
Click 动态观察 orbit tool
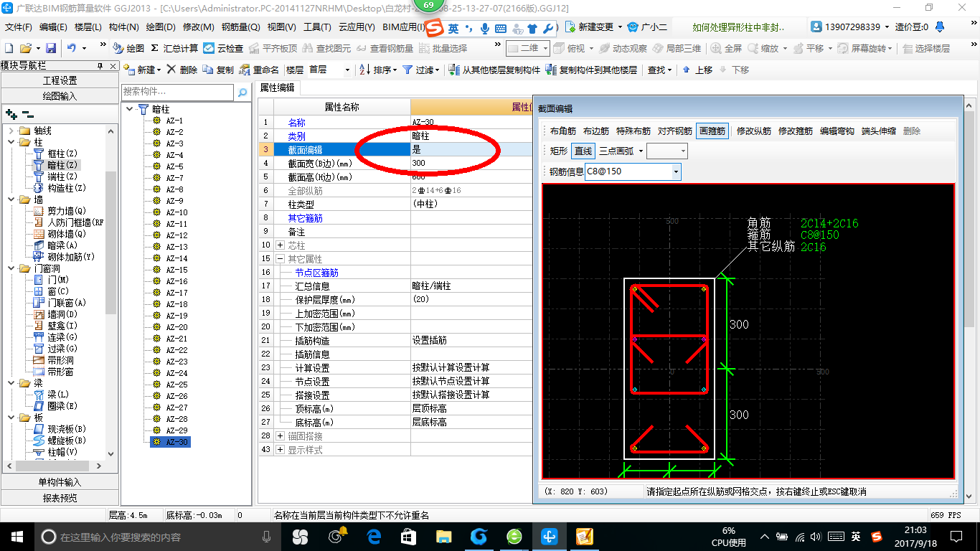click(623, 48)
